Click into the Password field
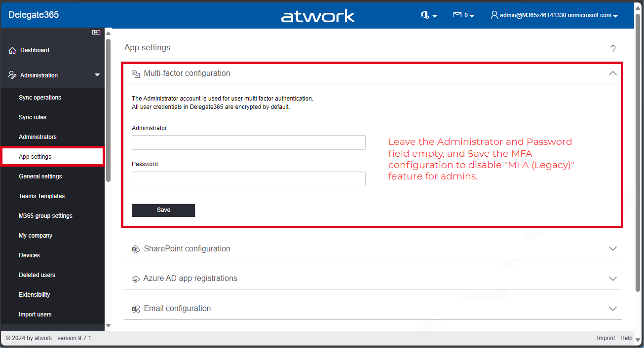Viewport: 644px width, 348px height. 249,179
